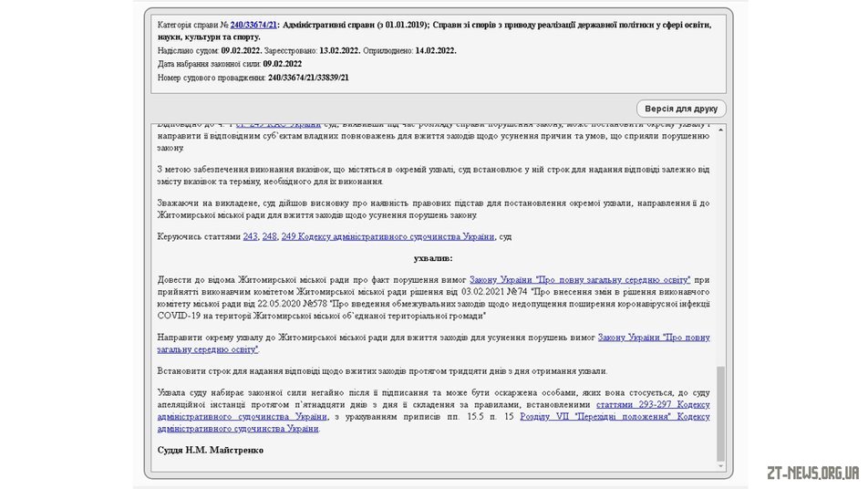Click paragraph starting З метою забезпечення виконання

(433, 175)
